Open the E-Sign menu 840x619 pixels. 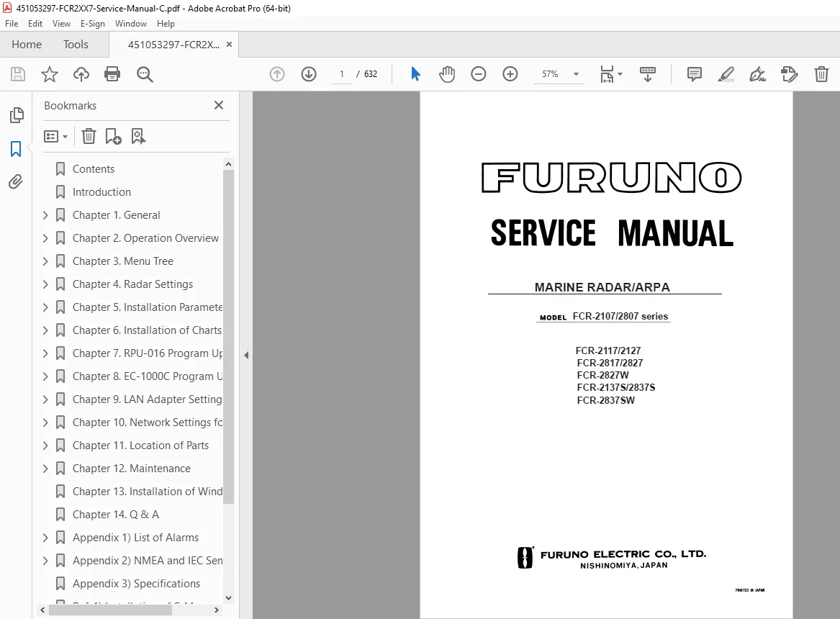click(x=92, y=24)
